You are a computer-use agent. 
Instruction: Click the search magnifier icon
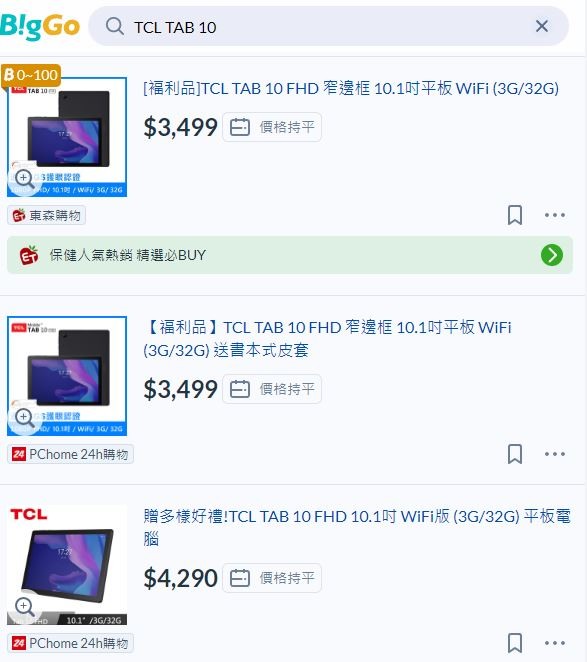pos(114,27)
